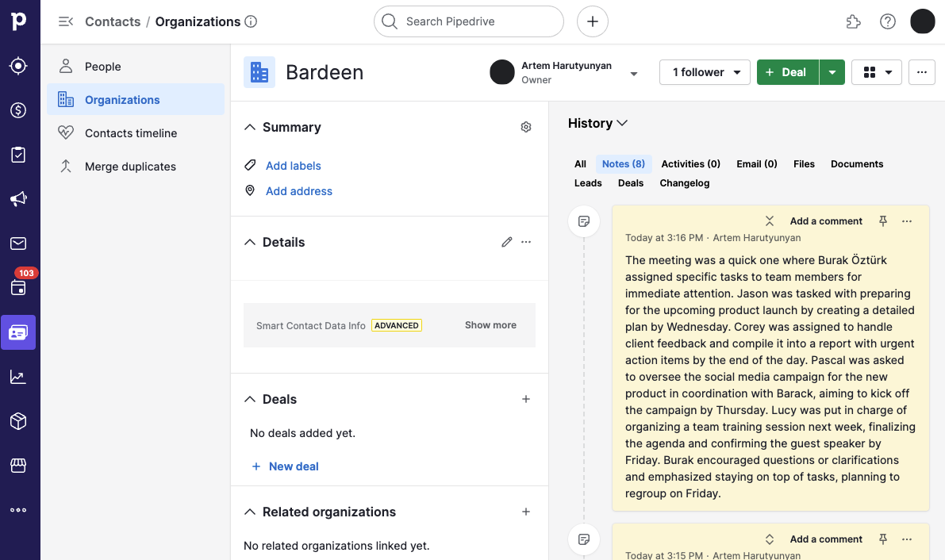Screen dimensions: 945x560
Task: Open Contacts card icon in sidebar
Action: point(18,332)
